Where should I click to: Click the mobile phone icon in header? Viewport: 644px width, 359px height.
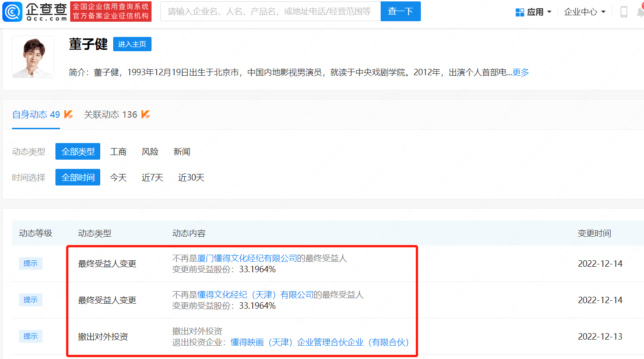624,12
